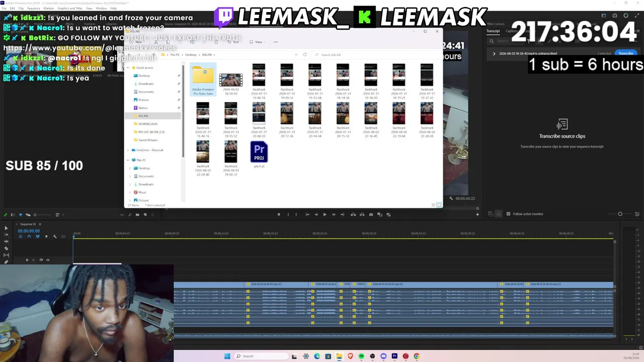This screenshot has width=644, height=362.
Task: Open transcript view settings sliders icon
Action: [637, 214]
